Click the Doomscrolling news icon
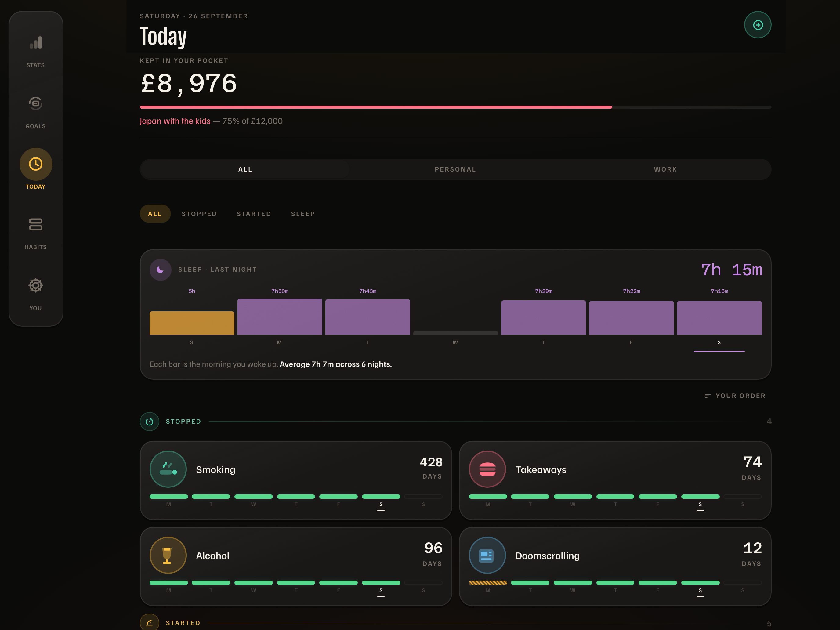 [x=487, y=555]
